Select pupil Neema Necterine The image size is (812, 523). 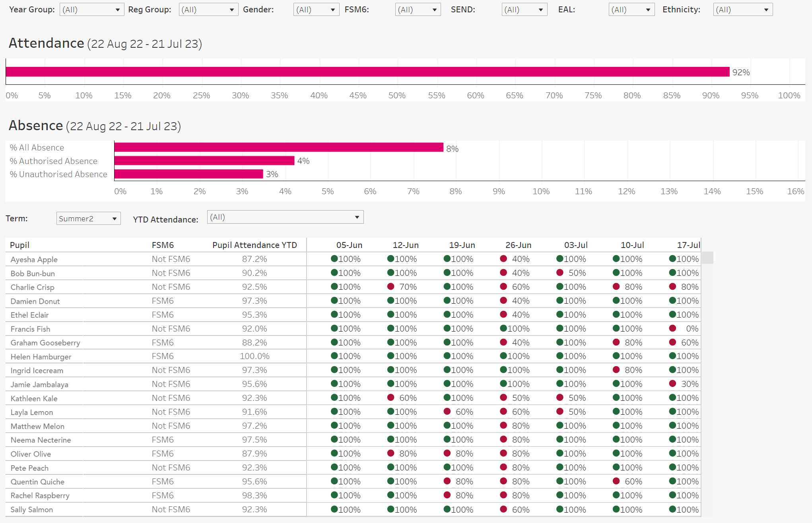click(x=41, y=440)
